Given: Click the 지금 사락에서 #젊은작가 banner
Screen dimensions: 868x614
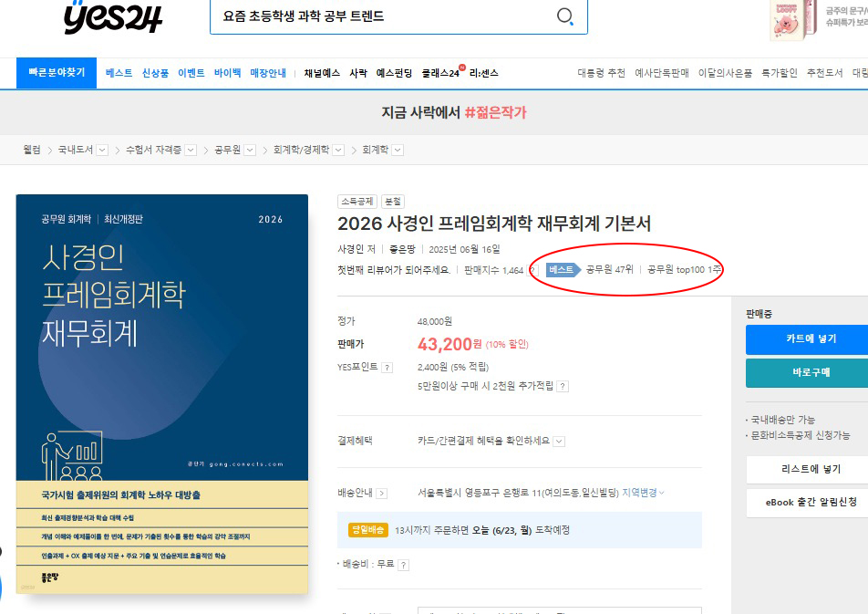Looking at the screenshot, I should (453, 112).
